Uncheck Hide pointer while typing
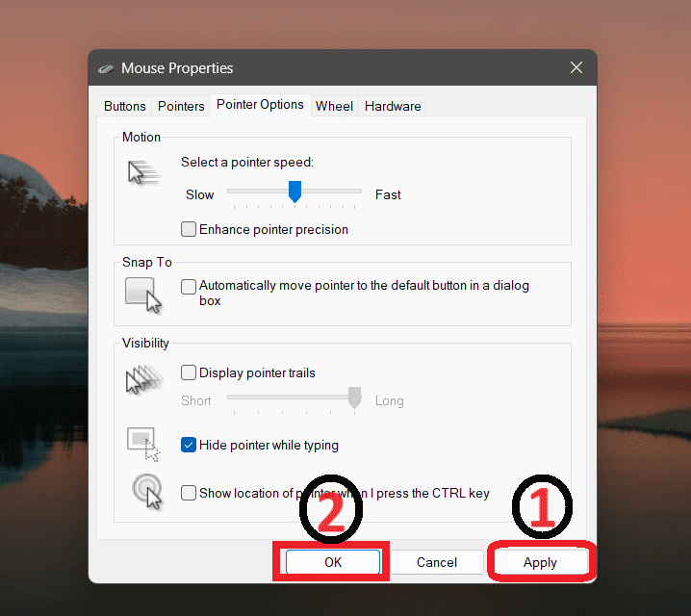The image size is (691, 616). click(x=189, y=445)
